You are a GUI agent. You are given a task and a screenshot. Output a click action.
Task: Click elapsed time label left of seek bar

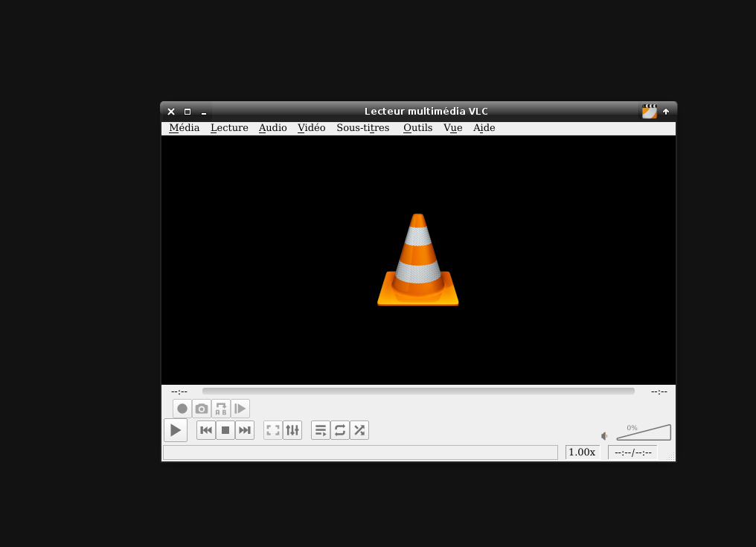coord(179,391)
